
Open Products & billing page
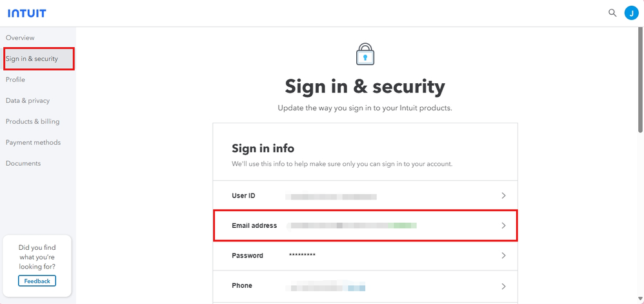click(x=32, y=121)
